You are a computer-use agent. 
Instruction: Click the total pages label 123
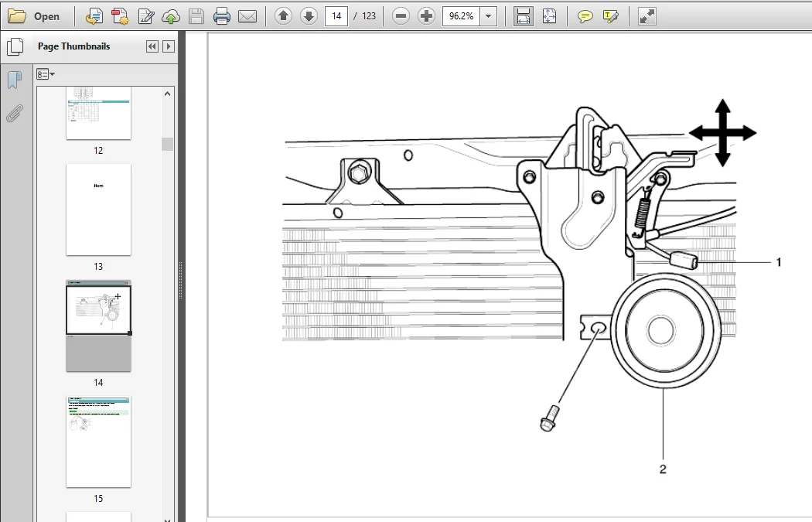369,16
